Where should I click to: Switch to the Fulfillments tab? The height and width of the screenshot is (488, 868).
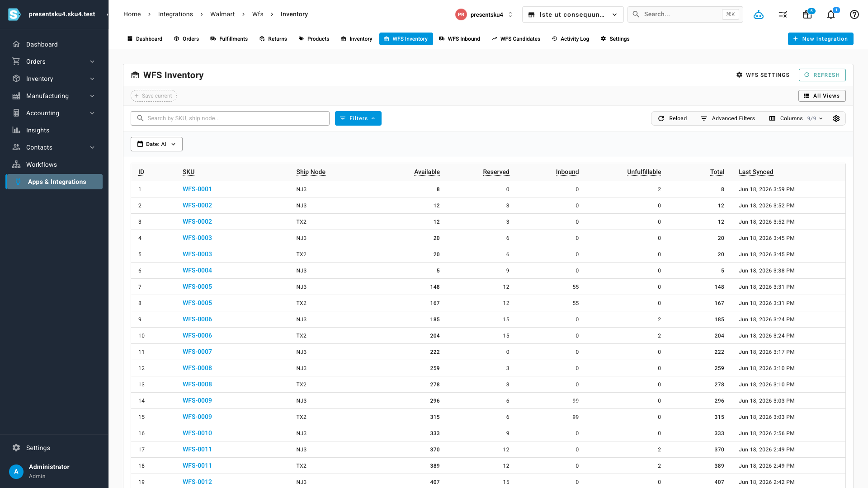point(229,39)
